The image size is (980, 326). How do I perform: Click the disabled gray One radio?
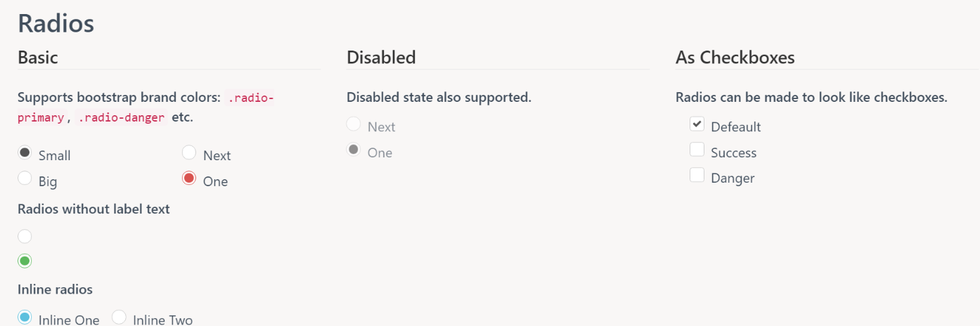click(354, 150)
